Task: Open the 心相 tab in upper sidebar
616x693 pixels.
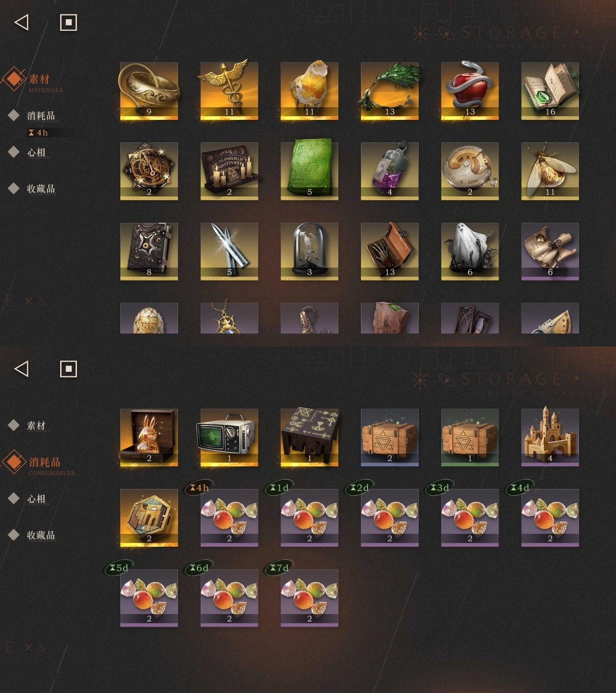Action: tap(36, 152)
